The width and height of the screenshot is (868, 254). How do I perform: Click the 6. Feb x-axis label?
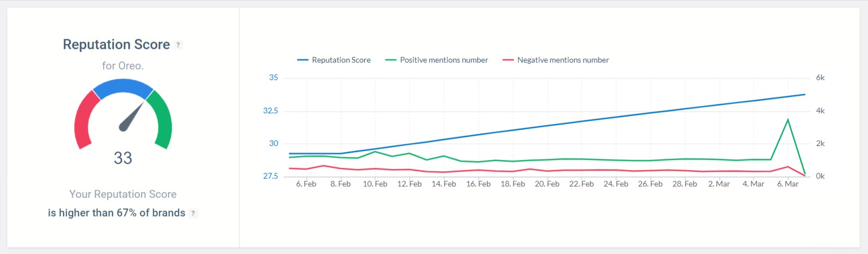coord(306,184)
